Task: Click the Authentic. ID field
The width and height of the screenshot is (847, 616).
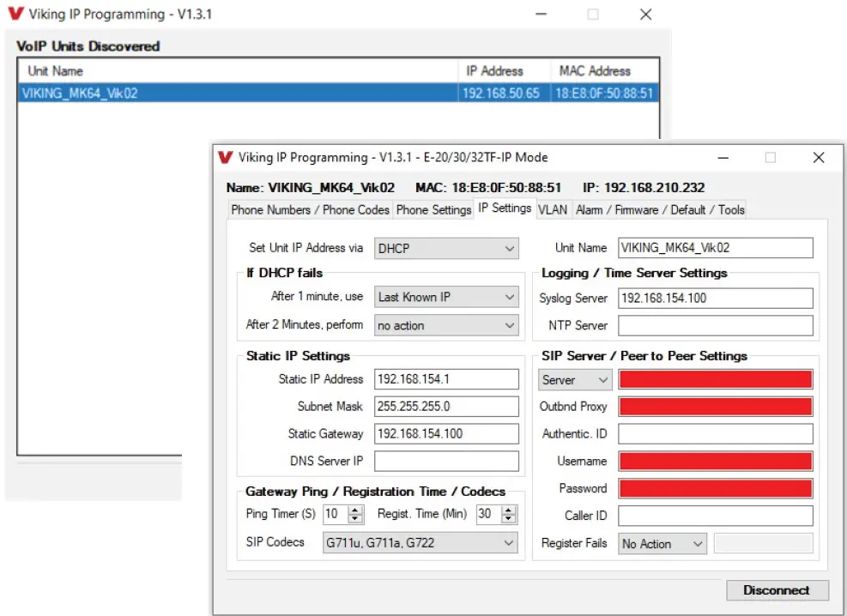Action: tap(715, 433)
